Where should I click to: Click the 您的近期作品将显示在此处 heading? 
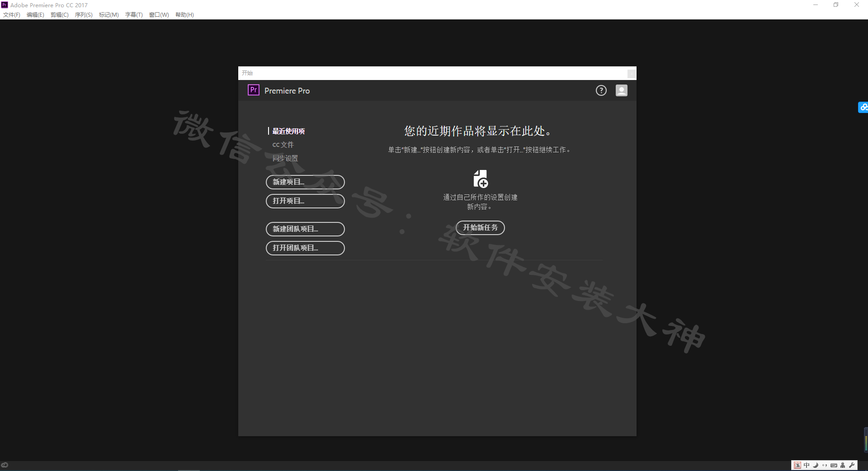[x=478, y=131]
